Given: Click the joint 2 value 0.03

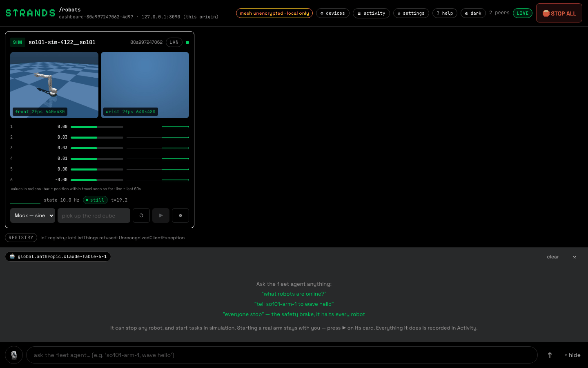Looking at the screenshot, I should pos(62,137).
